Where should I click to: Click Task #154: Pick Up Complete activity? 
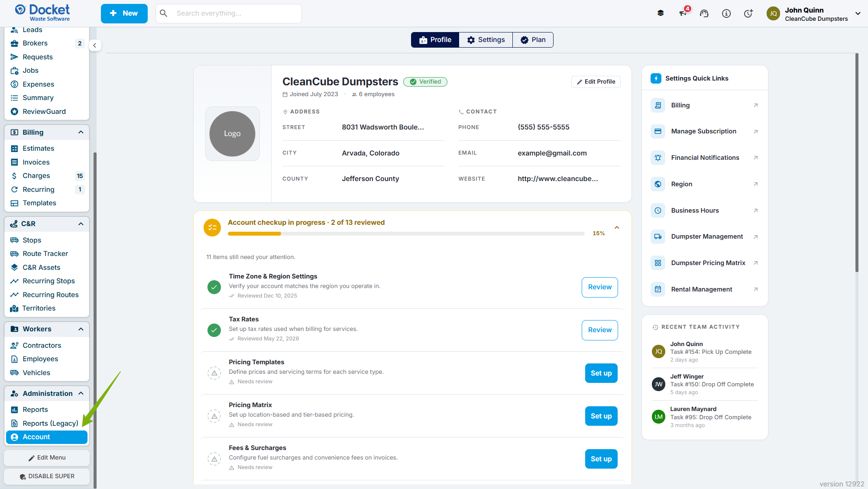tap(711, 352)
